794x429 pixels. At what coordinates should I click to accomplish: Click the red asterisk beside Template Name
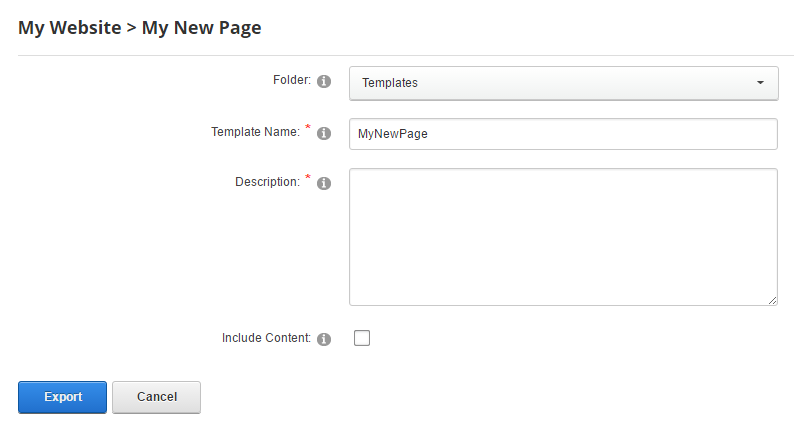pyautogui.click(x=308, y=129)
